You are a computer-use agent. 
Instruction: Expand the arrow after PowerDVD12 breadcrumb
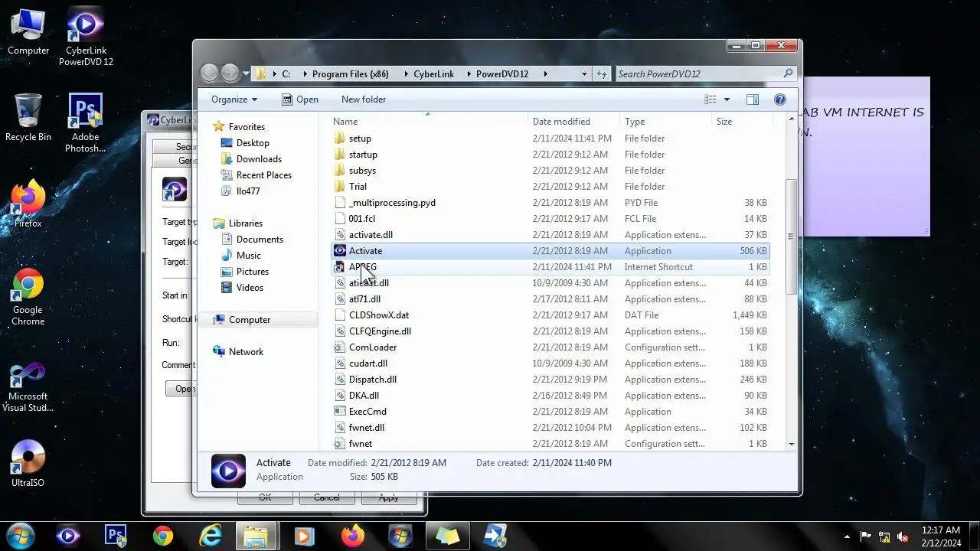[545, 74]
